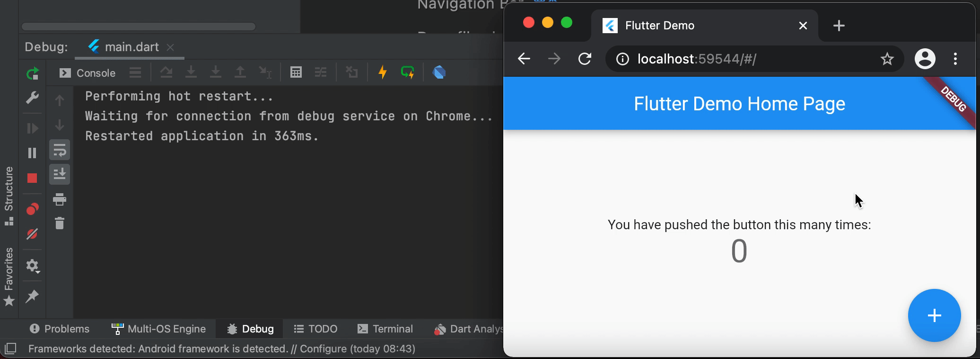
Task: Reload the localhost page in Chrome
Action: tap(585, 59)
